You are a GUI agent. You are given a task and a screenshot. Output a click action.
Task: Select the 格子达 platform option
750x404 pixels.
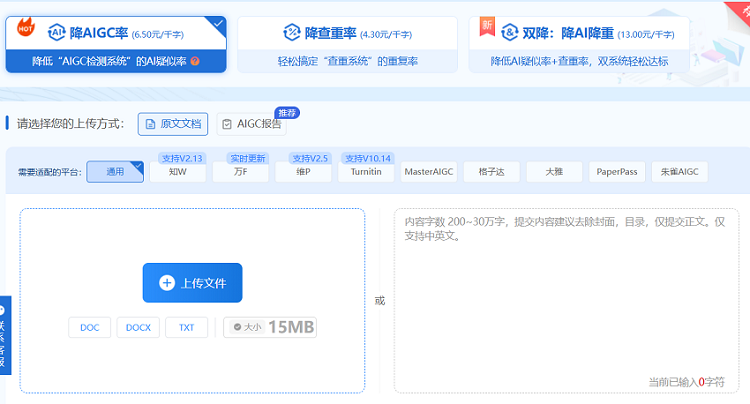(x=492, y=172)
